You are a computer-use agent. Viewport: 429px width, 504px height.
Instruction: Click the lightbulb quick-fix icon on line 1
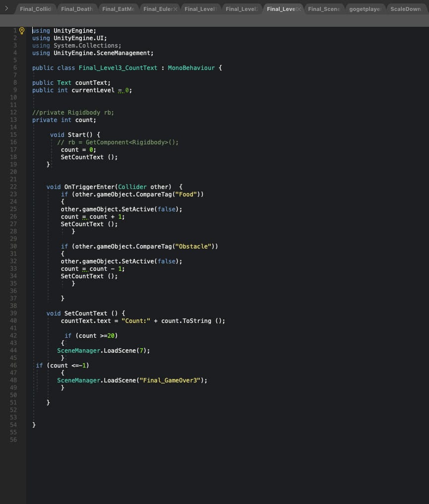(21, 31)
